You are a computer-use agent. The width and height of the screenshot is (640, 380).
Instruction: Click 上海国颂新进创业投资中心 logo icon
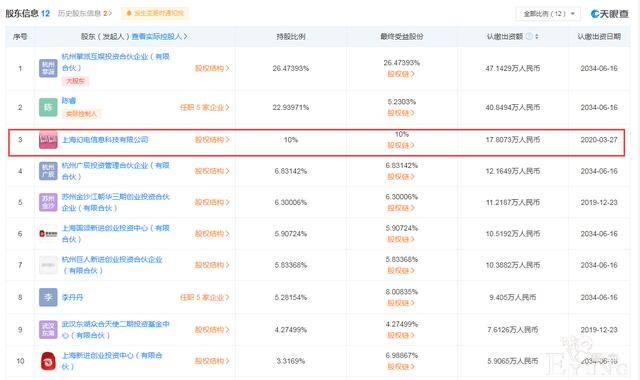pyautogui.click(x=48, y=233)
